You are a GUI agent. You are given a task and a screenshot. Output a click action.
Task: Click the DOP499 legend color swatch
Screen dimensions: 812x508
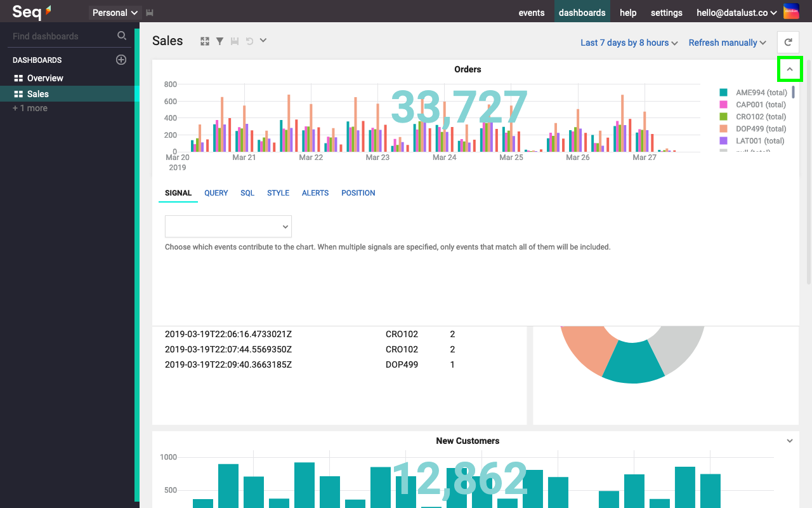click(x=723, y=129)
